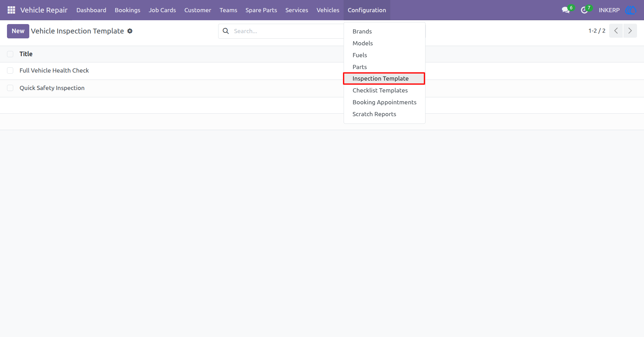
Task: Tick the Full Vehicle Health Check checkbox
Action: tap(10, 70)
